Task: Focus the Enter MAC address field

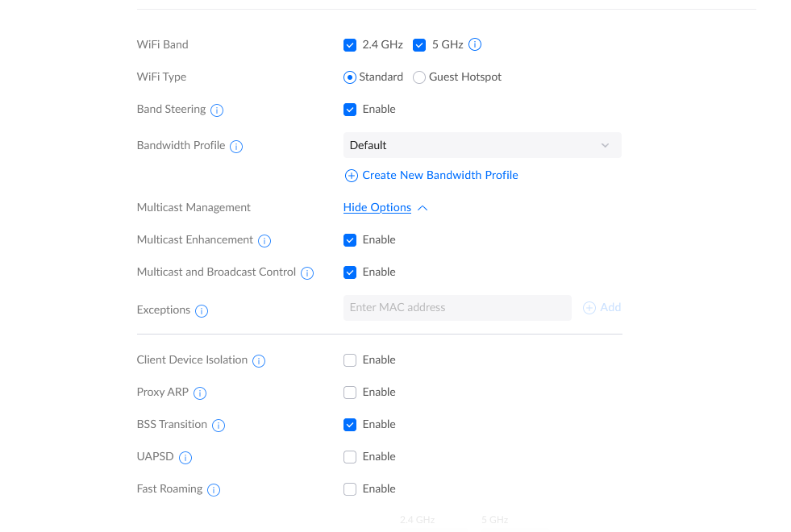Action: tap(457, 308)
